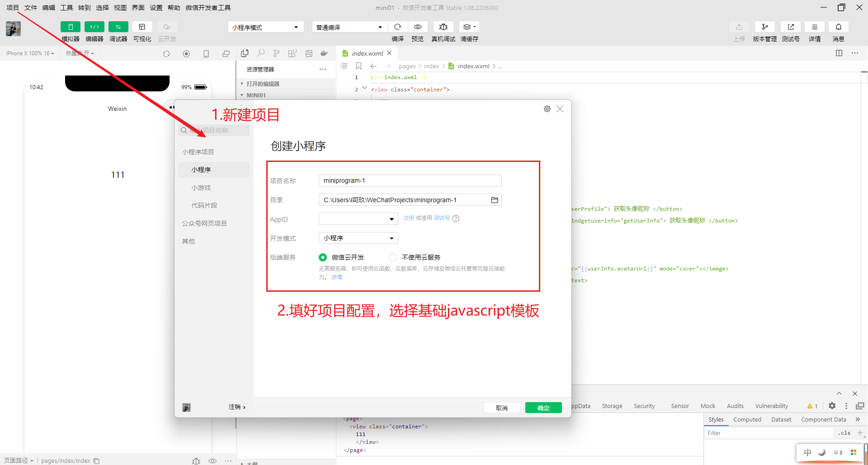The height and width of the screenshot is (465, 868).
Task: Open the search icon in sidebar
Action: point(261,53)
